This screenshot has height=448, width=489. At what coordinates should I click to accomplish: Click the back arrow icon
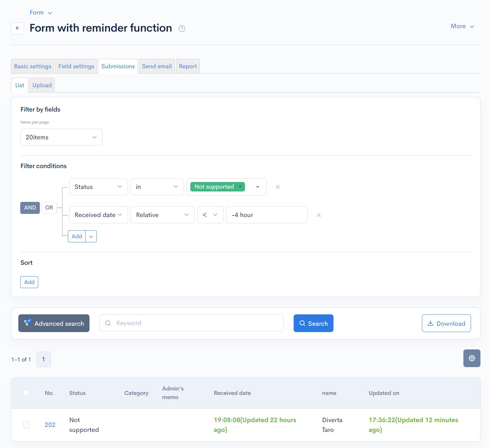pos(17,28)
